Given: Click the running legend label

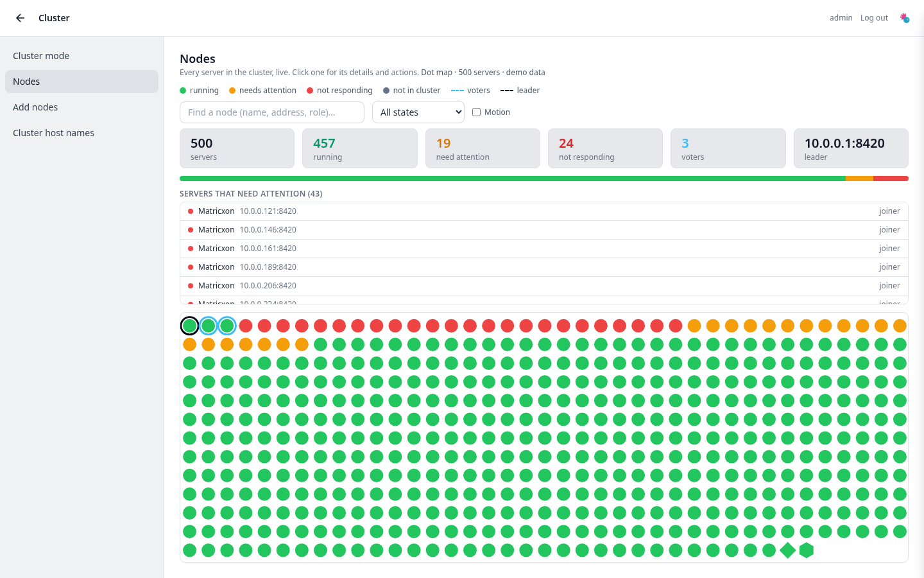Looking at the screenshot, I should (x=204, y=91).
